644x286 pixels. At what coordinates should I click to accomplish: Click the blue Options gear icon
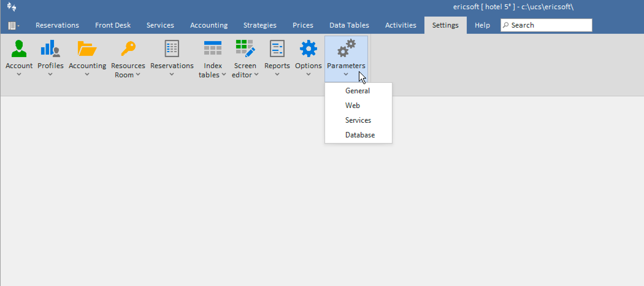pyautogui.click(x=308, y=48)
